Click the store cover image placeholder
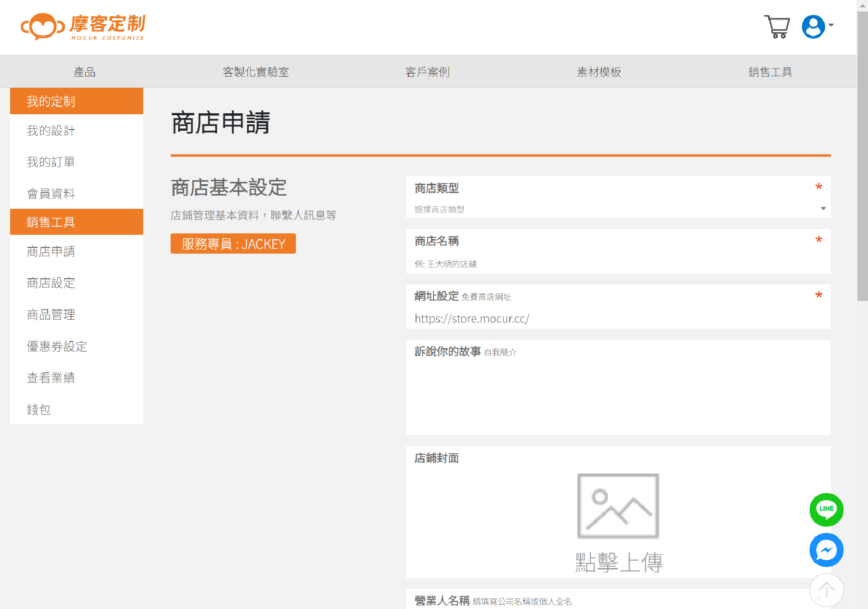Viewport: 868px width, 609px height. tap(618, 506)
